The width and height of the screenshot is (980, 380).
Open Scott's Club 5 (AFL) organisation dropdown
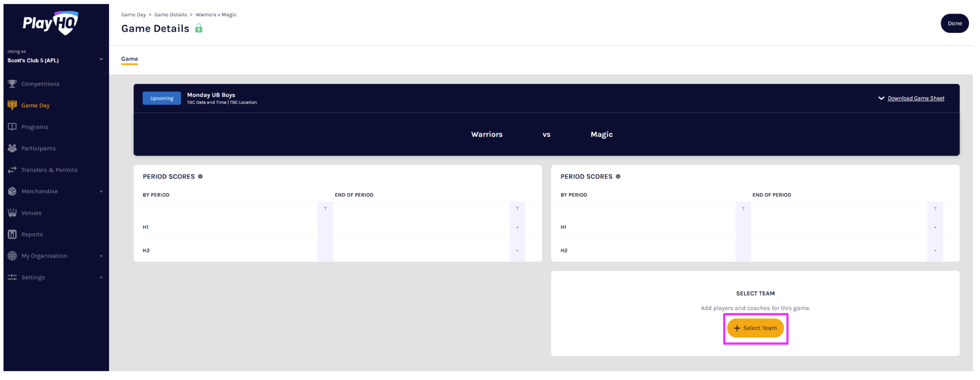click(x=101, y=59)
